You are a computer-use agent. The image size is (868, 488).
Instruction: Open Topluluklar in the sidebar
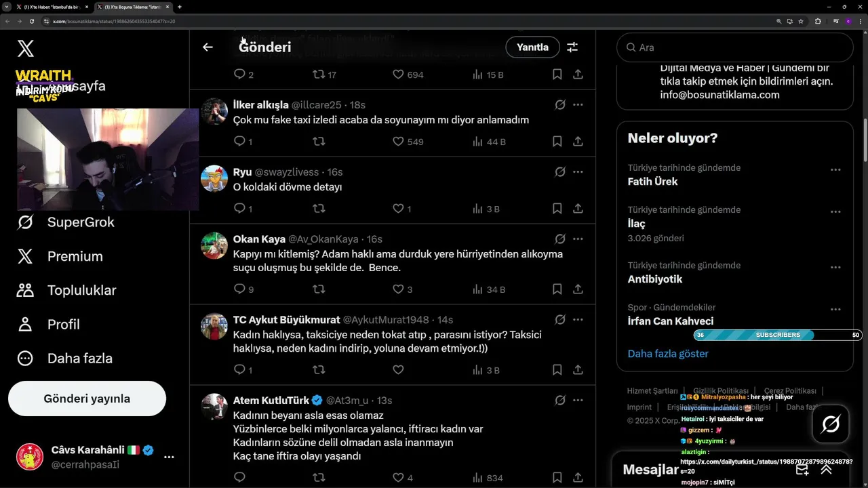click(x=66, y=290)
